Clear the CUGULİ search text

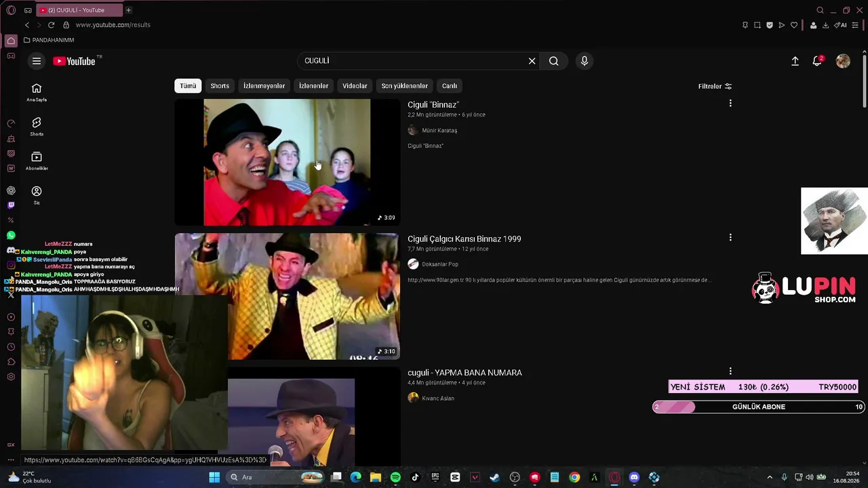[532, 61]
